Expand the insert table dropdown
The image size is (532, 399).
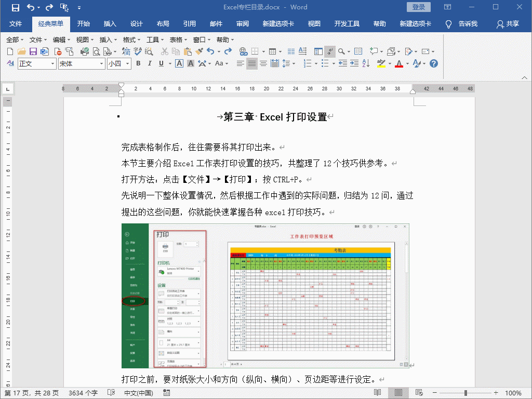[x=280, y=51]
